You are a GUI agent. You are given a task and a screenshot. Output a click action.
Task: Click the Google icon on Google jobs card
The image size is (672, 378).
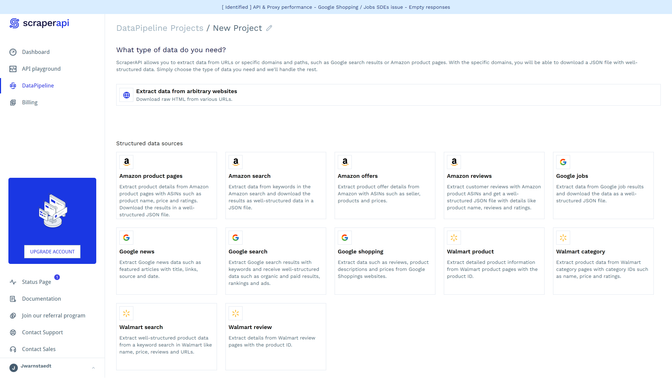tap(563, 162)
